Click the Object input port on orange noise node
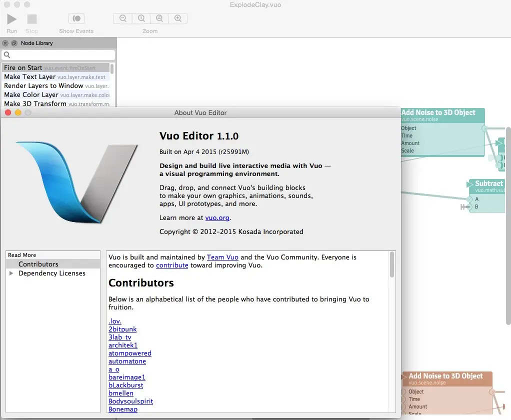The height and width of the screenshot is (420, 511). [403, 391]
